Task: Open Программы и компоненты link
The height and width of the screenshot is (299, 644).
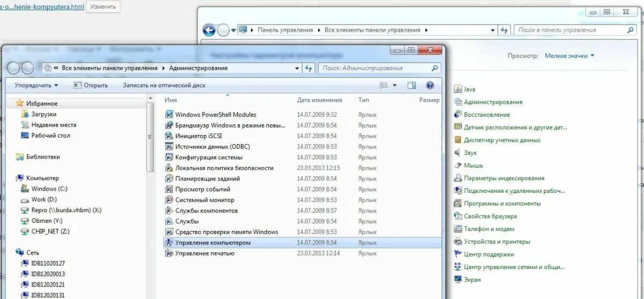Action: click(502, 204)
